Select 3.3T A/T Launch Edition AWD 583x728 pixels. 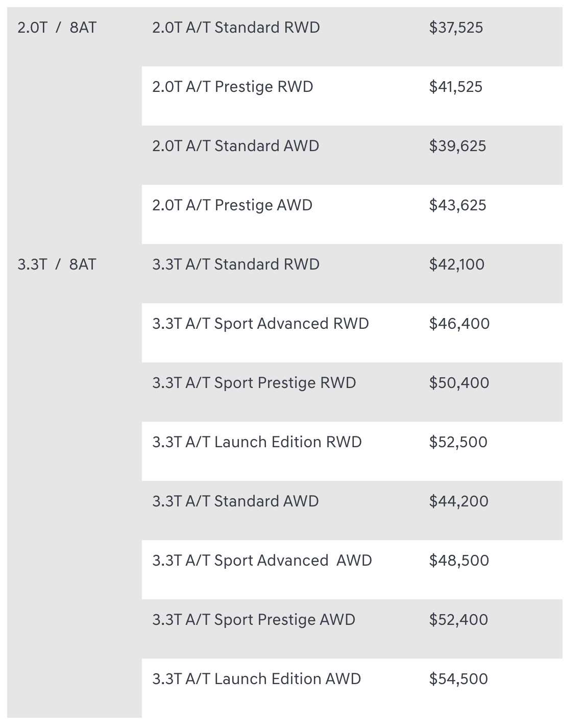[x=257, y=679]
